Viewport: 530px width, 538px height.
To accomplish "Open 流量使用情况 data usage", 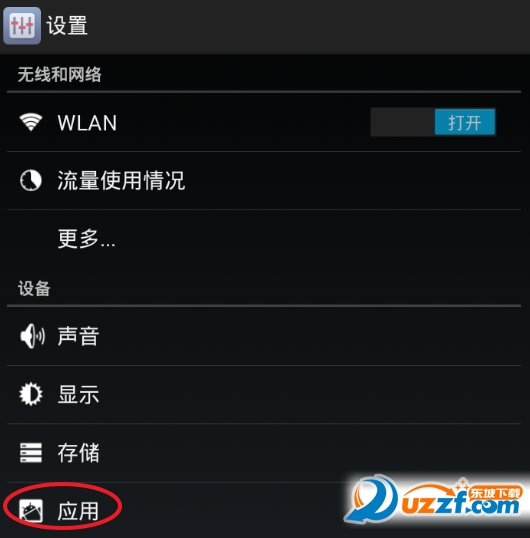I will (264, 180).
